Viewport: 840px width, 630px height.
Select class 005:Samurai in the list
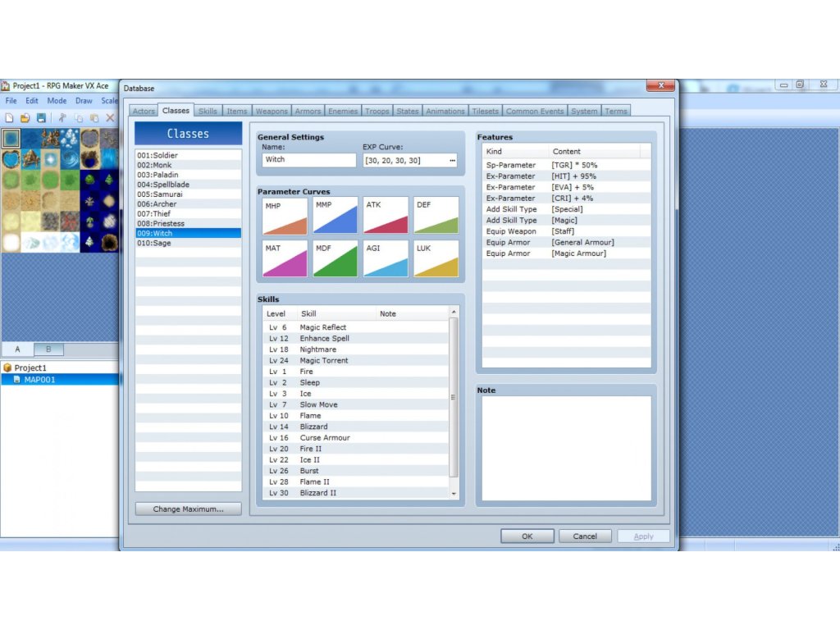pos(188,194)
